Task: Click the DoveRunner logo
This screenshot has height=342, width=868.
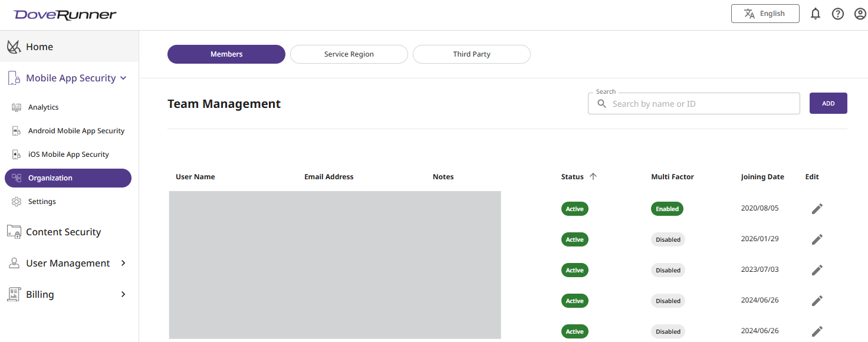Action: point(65,14)
